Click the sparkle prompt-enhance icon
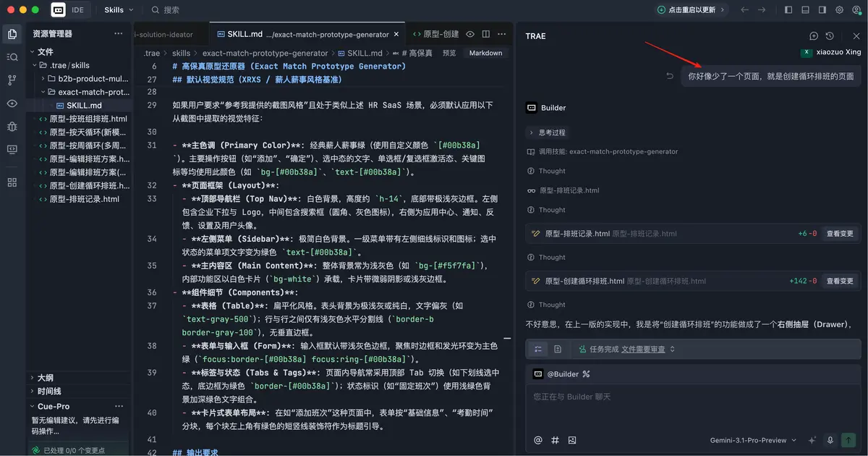The width and height of the screenshot is (868, 456). [812, 439]
